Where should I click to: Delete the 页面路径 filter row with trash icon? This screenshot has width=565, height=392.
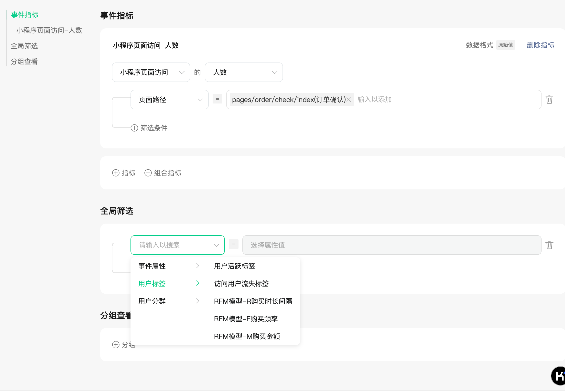coord(549,100)
